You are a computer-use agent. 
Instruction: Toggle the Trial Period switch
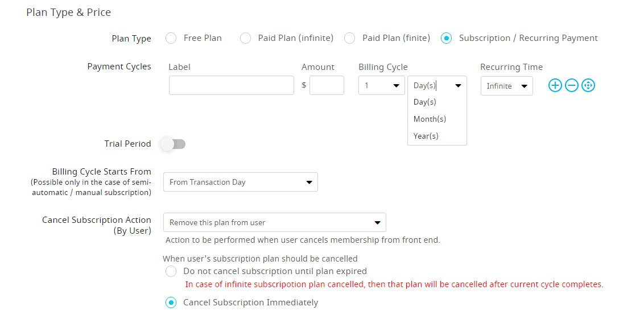pos(174,144)
